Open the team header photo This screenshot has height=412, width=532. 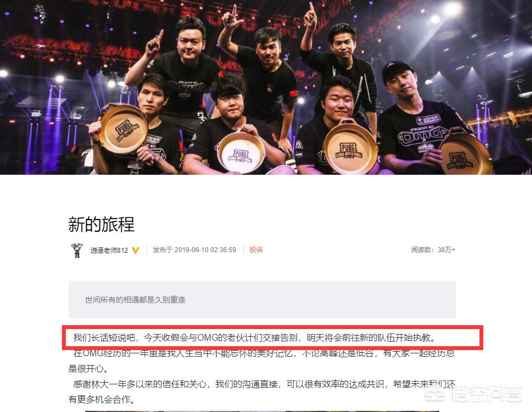point(266,87)
